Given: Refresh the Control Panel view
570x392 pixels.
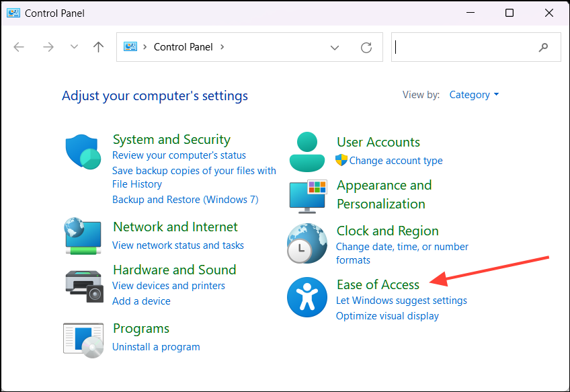Looking at the screenshot, I should (x=366, y=47).
